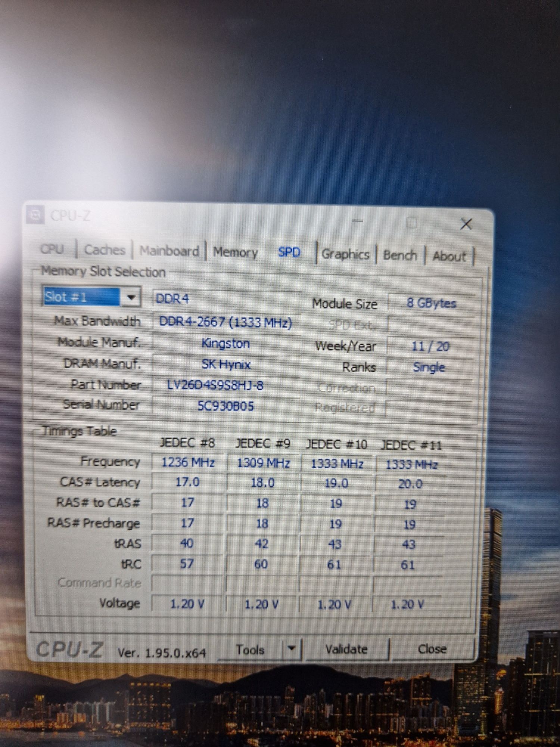Click the Ver. 1.95.0.x64 version text

(x=162, y=653)
